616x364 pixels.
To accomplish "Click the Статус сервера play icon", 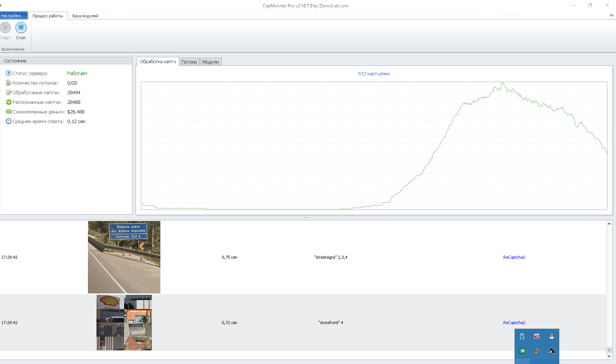I will pyautogui.click(x=8, y=73).
